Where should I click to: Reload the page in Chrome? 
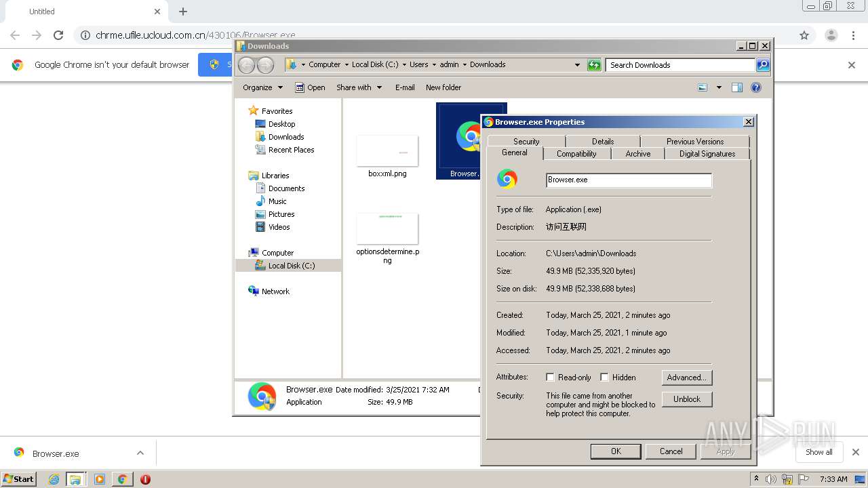pyautogui.click(x=58, y=35)
